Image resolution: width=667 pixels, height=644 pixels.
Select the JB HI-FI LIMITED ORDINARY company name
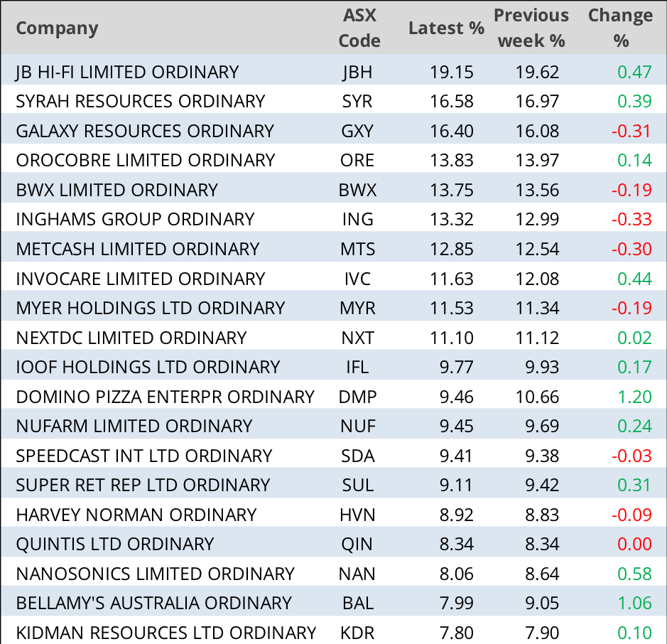tap(127, 72)
